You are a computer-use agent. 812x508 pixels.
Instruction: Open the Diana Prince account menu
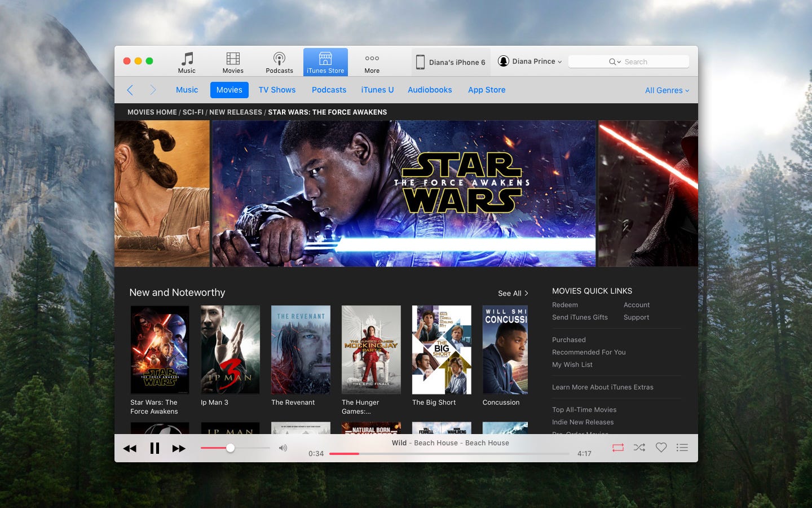[530, 62]
